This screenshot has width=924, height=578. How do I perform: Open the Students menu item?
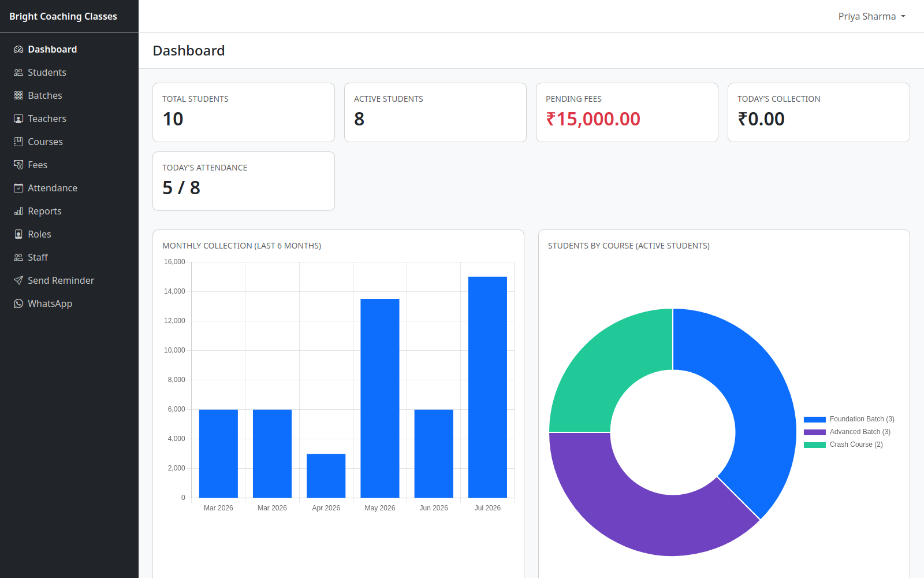point(69,72)
